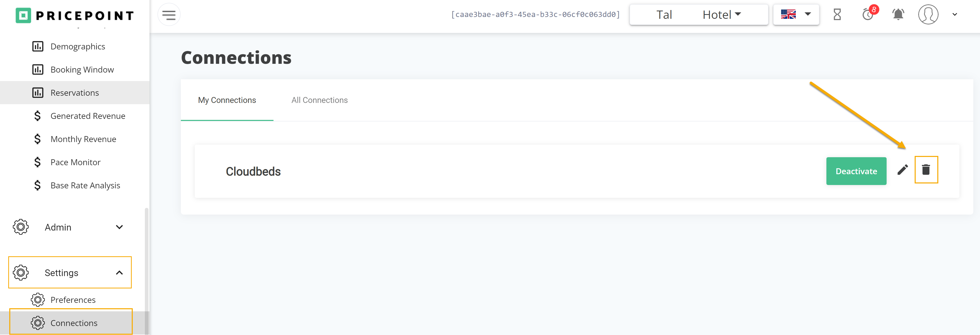The width and height of the screenshot is (980, 335).
Task: Switch to All Connections tab
Action: [x=319, y=100]
